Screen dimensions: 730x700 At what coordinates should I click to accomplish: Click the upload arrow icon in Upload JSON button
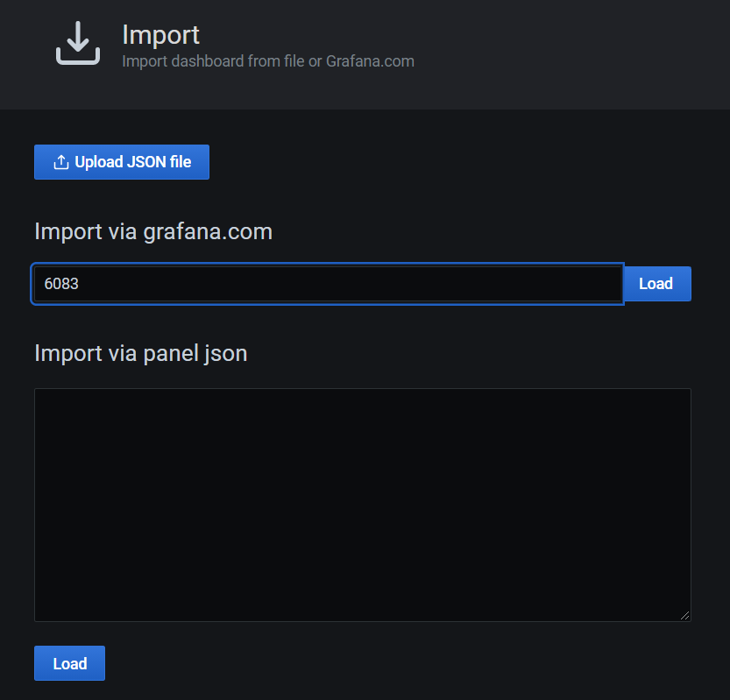[x=61, y=162]
